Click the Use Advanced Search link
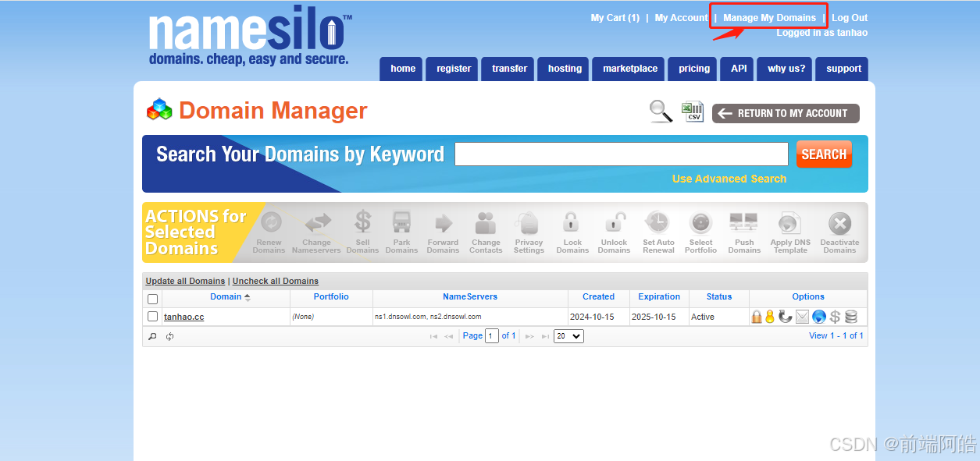 729,179
